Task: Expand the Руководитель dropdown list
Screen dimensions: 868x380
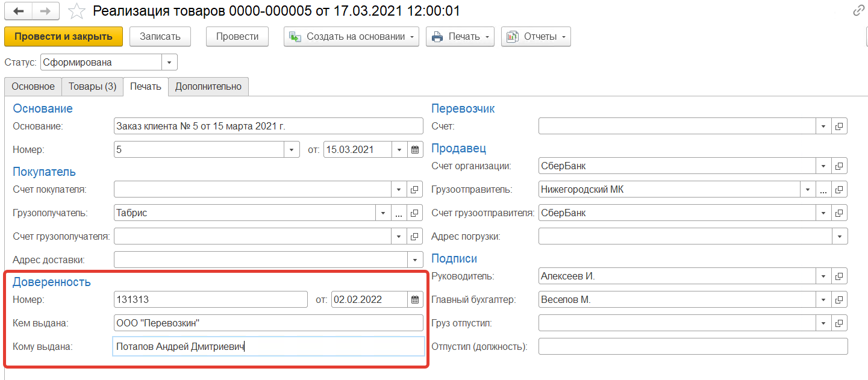Action: click(x=823, y=276)
